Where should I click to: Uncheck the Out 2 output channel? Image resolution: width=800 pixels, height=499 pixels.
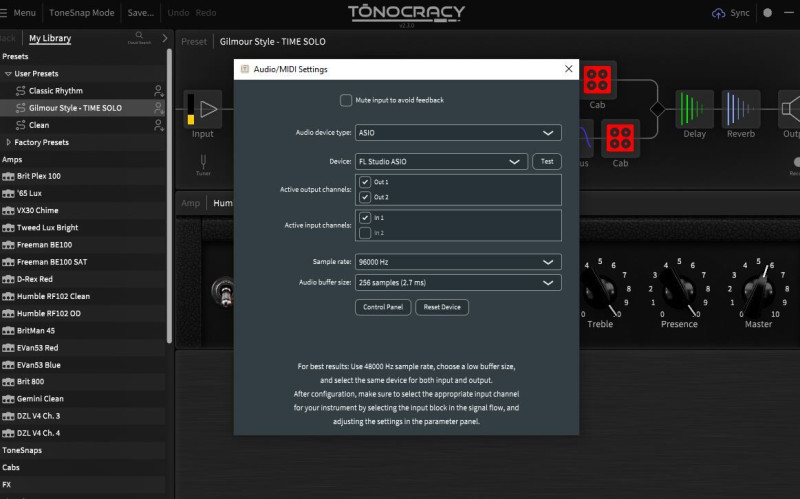(x=365, y=197)
